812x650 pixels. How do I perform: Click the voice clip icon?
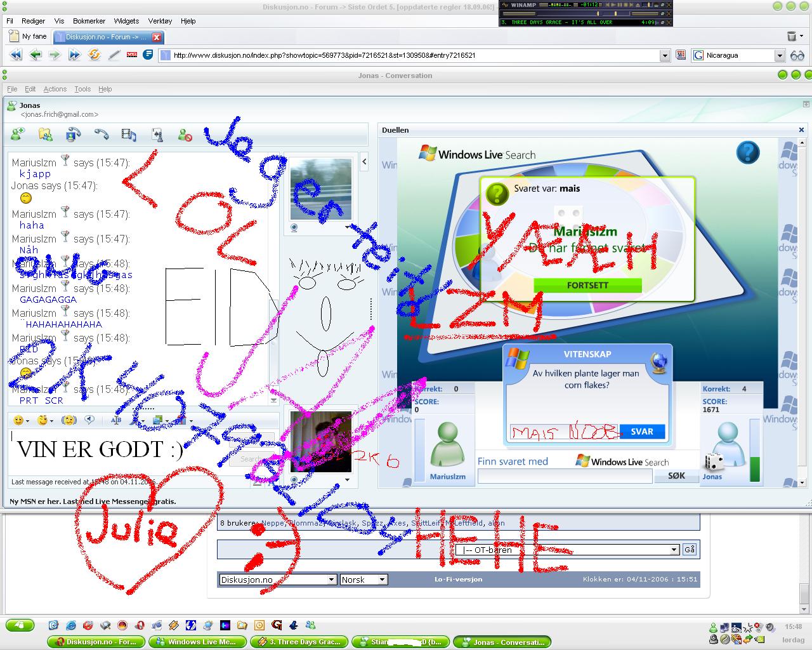click(89, 420)
